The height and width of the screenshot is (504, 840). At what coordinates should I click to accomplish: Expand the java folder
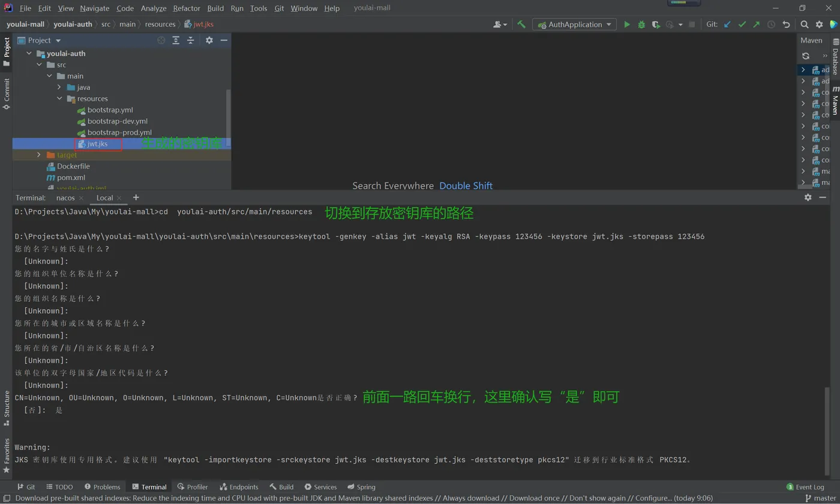(59, 88)
